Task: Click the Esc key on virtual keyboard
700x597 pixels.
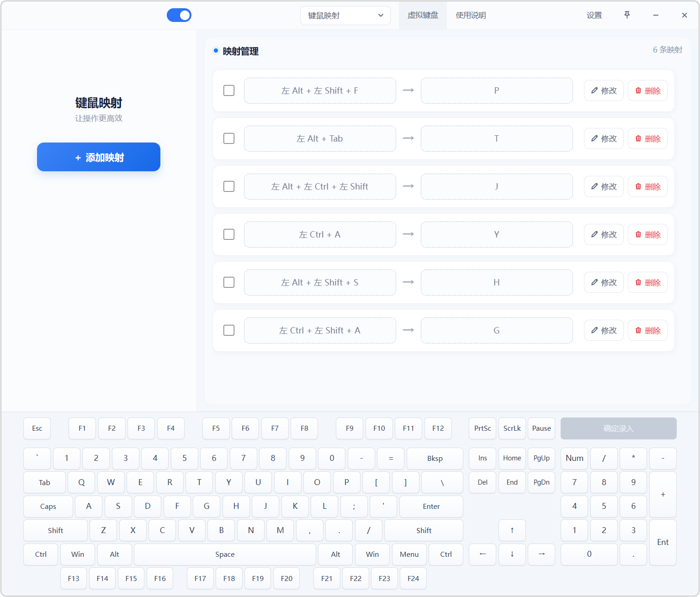Action: coord(37,428)
